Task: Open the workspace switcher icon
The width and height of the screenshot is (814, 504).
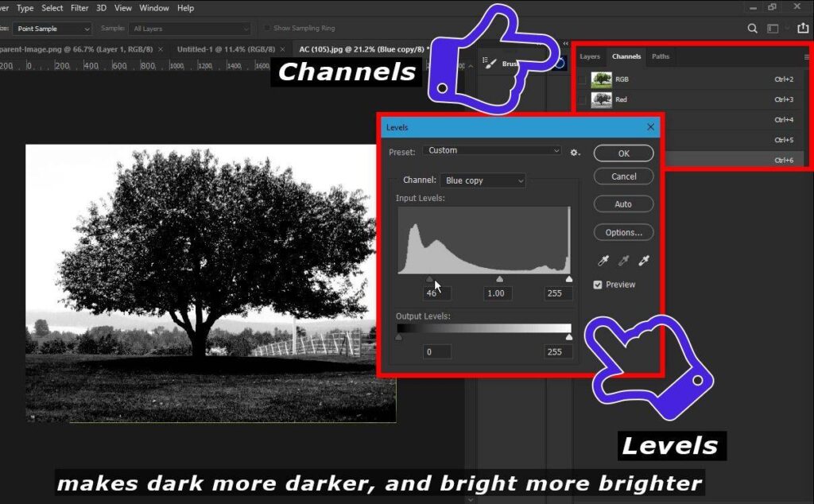Action: 773,29
